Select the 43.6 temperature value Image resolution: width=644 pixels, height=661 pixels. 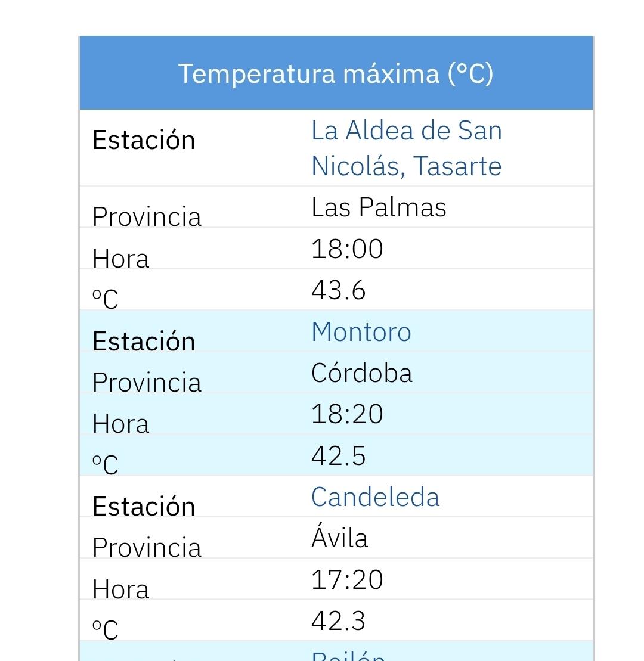tap(338, 291)
